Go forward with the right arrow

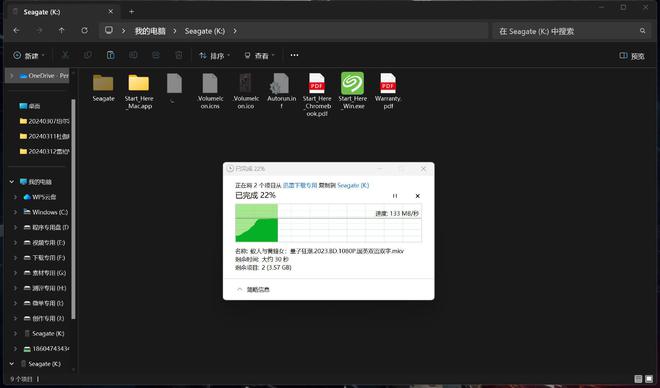39,31
